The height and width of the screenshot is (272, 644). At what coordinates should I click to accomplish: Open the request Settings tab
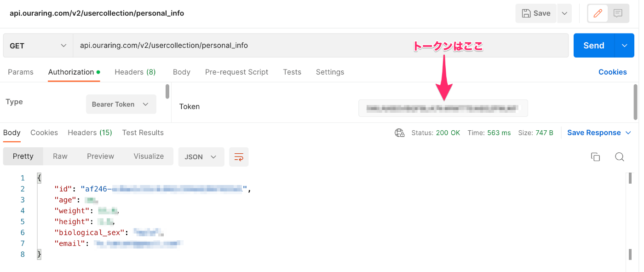pyautogui.click(x=330, y=72)
